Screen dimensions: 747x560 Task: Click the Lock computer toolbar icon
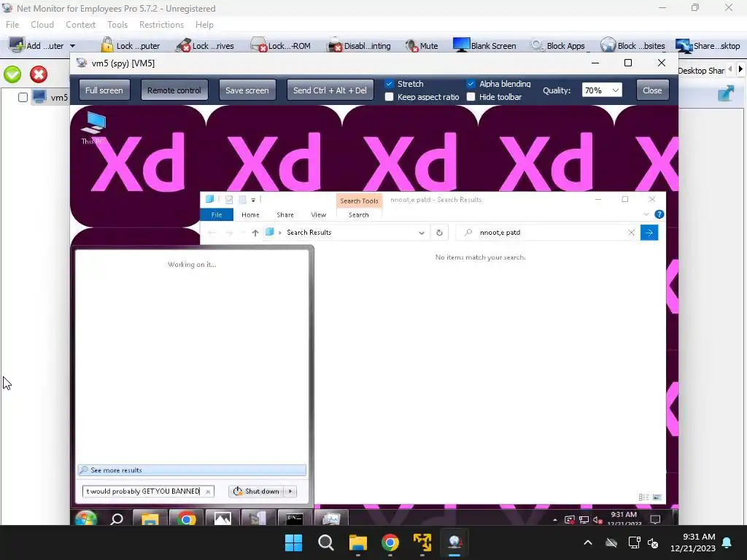(x=107, y=44)
